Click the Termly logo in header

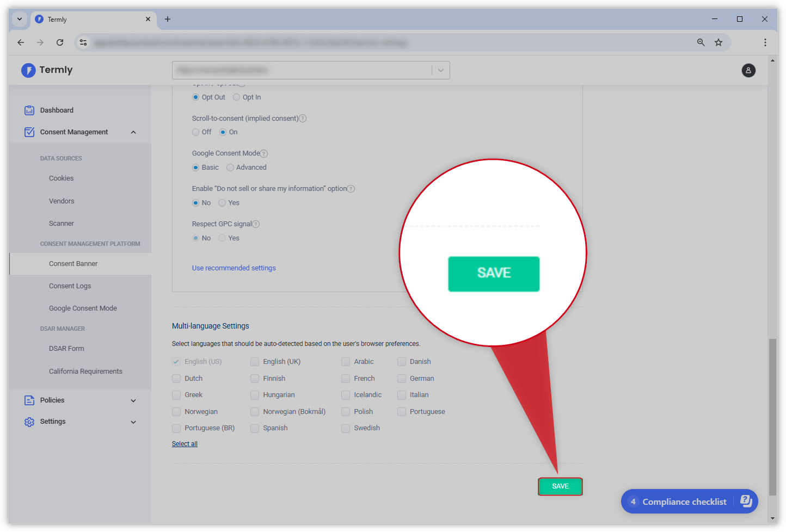coord(47,70)
